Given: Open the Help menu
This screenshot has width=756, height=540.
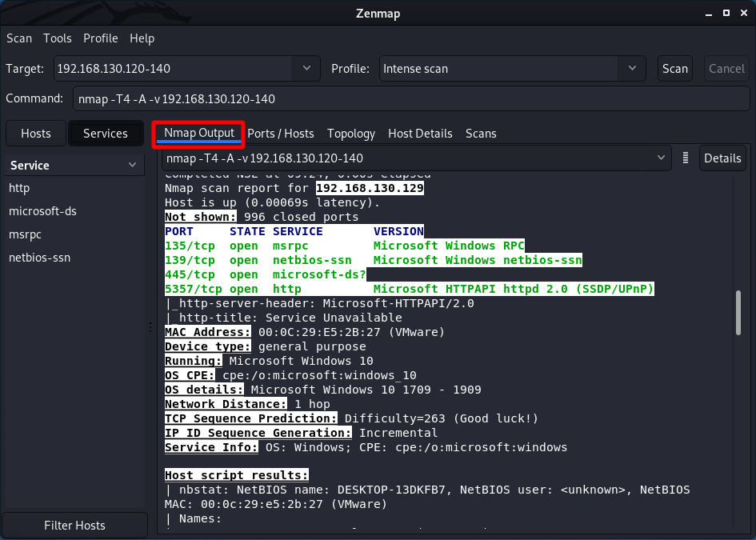Looking at the screenshot, I should coord(142,38).
